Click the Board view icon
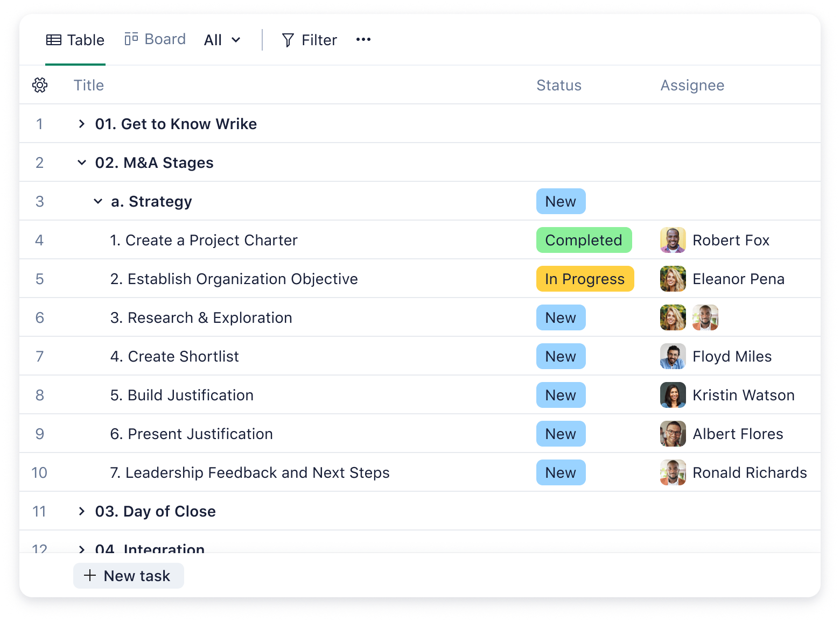The height and width of the screenshot is (622, 840). [x=131, y=39]
